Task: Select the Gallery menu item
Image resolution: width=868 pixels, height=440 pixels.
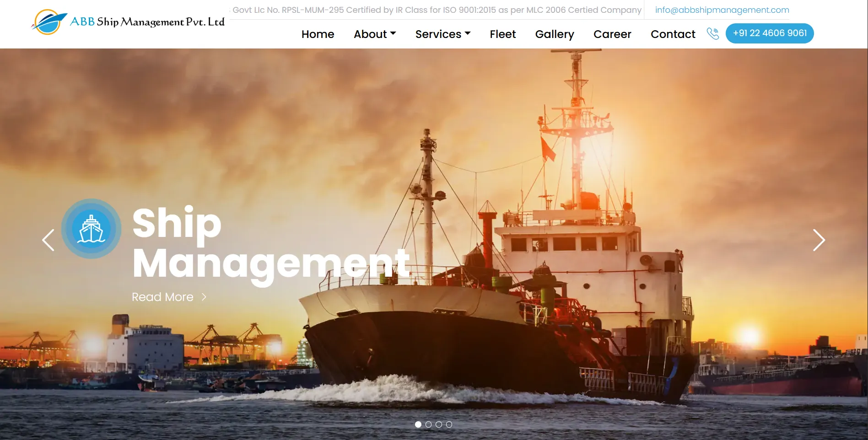Action: 554,34
